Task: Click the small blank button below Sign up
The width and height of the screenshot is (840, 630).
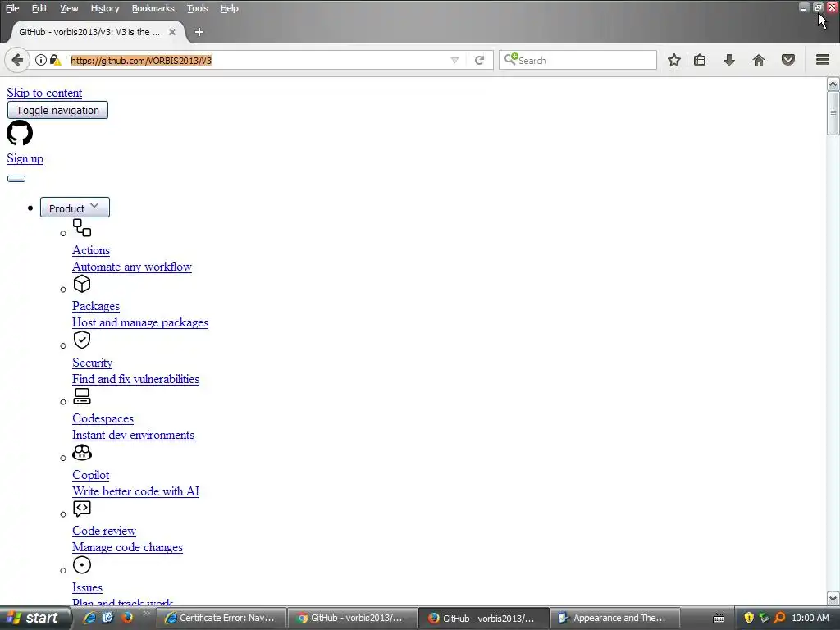Action: (x=16, y=179)
